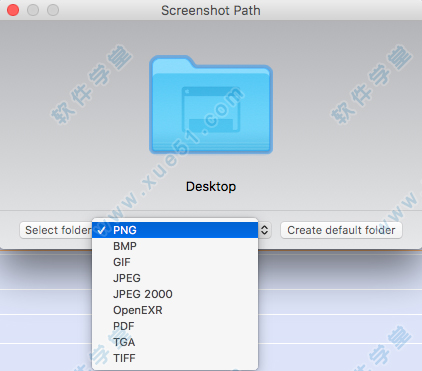The image size is (422, 371).
Task: Click the Select folder button
Action: (56, 230)
